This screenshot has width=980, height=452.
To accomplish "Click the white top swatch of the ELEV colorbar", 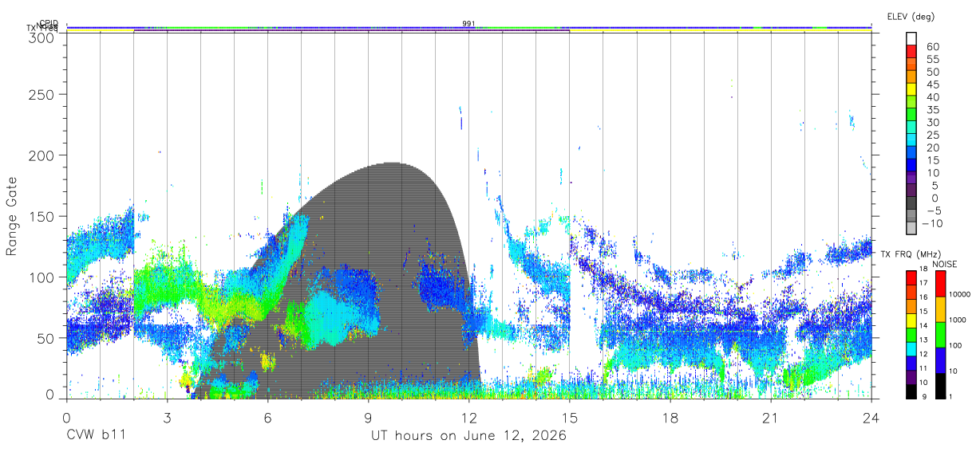I will click(x=912, y=38).
